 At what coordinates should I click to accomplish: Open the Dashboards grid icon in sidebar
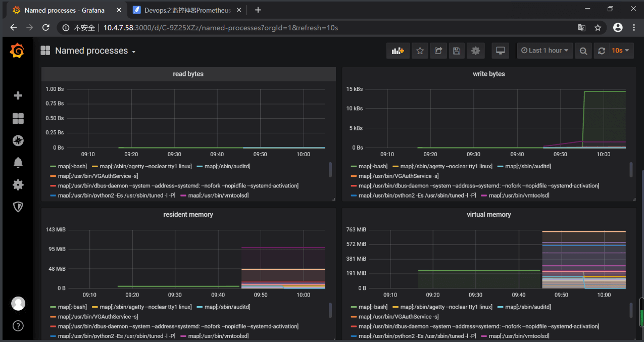coord(18,118)
